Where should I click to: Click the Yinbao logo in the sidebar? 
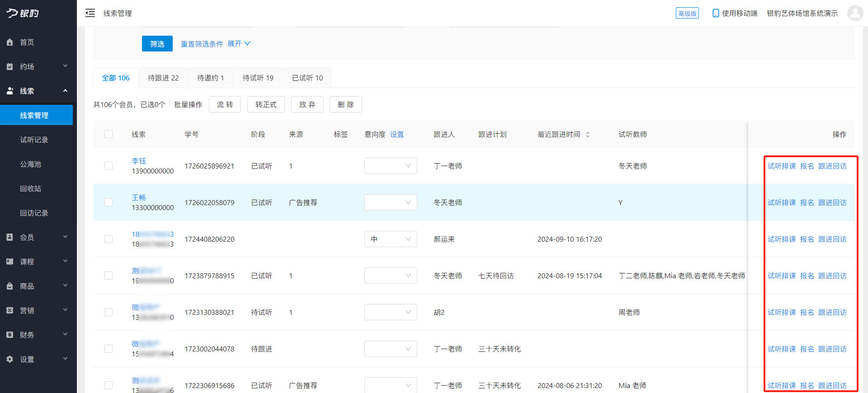[23, 13]
